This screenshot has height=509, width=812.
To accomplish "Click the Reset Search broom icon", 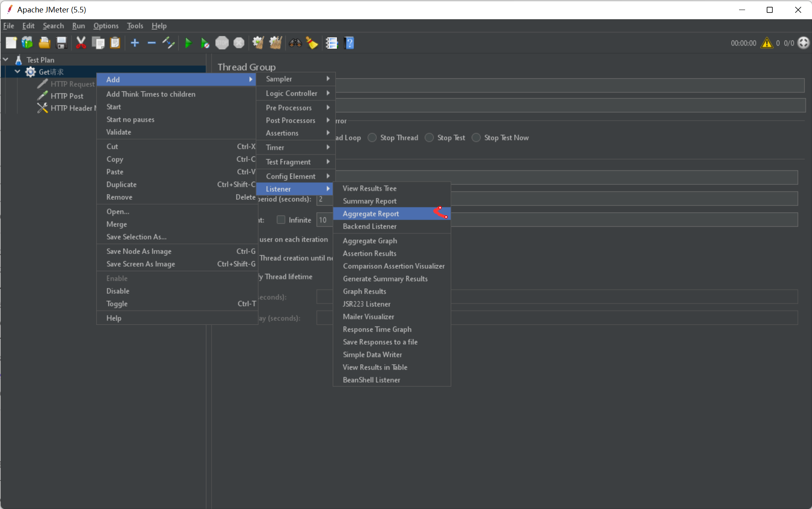I will (312, 43).
